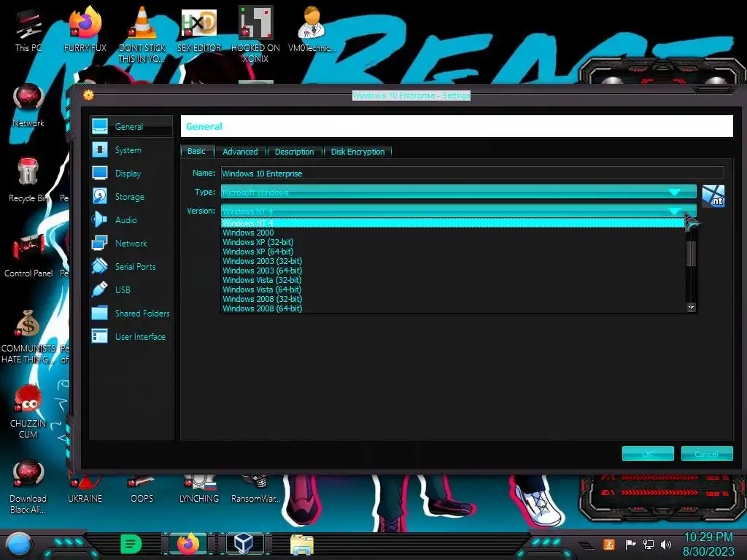The width and height of the screenshot is (747, 560).
Task: Launch the CHUZZIN desktop shortcut
Action: (x=28, y=411)
